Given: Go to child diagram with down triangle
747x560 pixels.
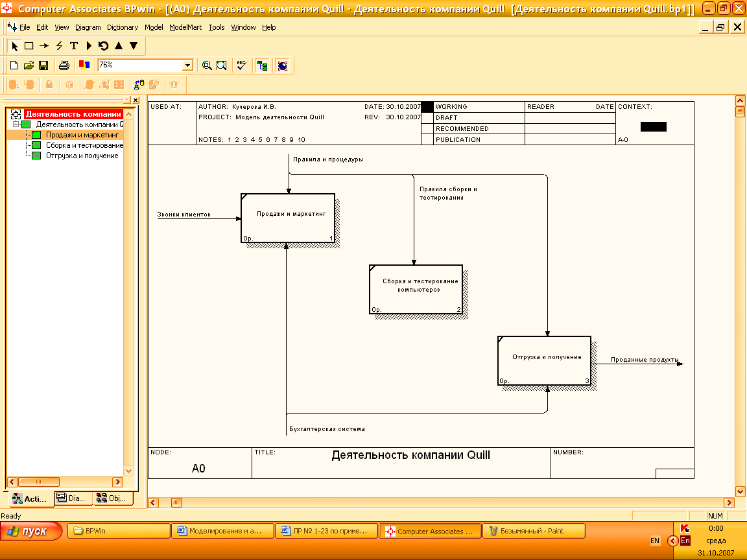Looking at the screenshot, I should pos(134,46).
